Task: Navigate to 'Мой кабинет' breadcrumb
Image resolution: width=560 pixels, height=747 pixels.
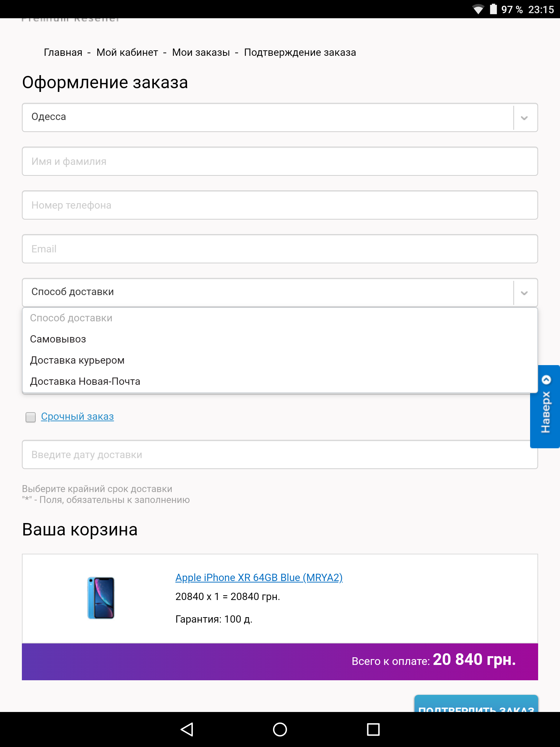Action: (x=127, y=53)
